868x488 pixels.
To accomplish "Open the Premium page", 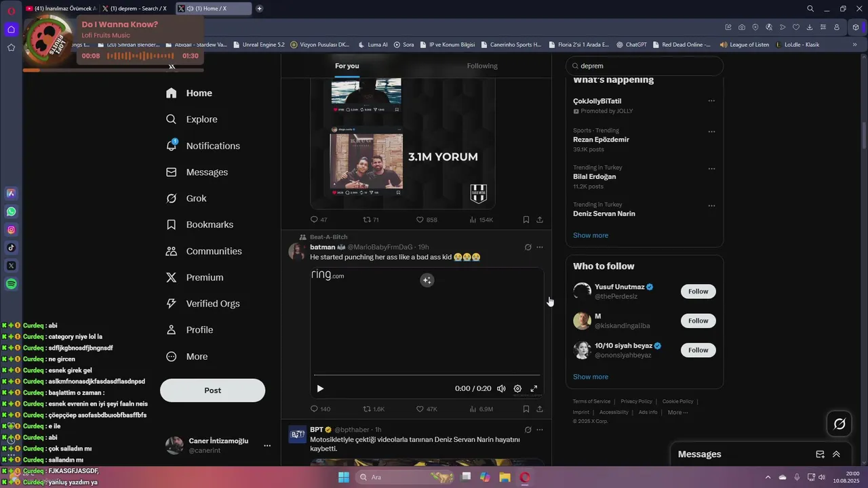I will 194,277.
